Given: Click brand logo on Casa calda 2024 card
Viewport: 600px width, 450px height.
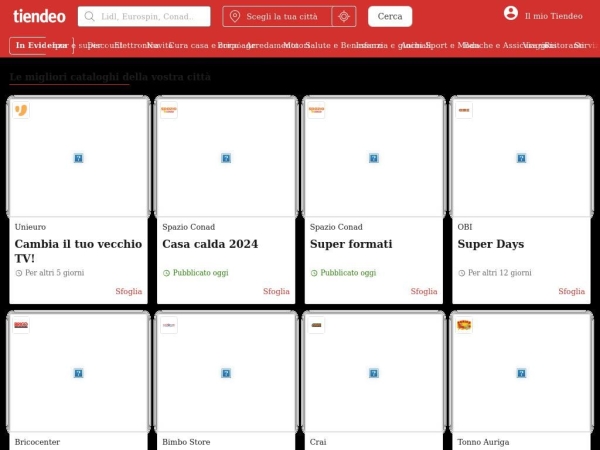Looking at the screenshot, I should point(169,110).
